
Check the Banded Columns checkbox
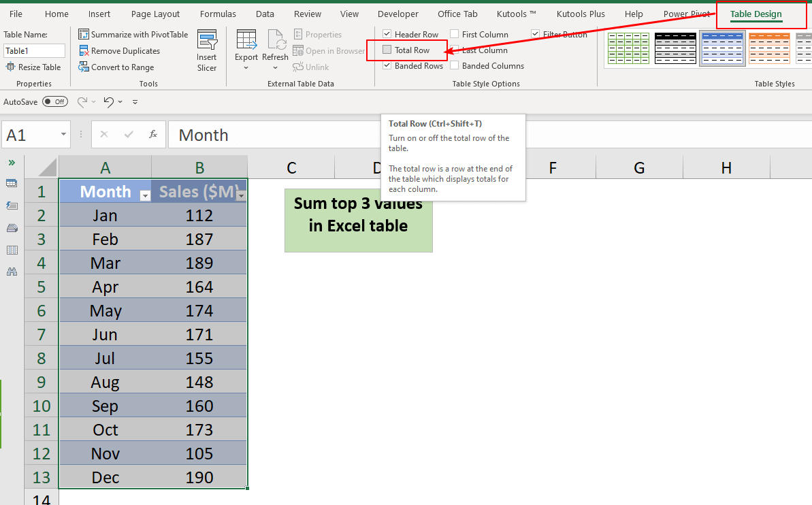pyautogui.click(x=455, y=66)
